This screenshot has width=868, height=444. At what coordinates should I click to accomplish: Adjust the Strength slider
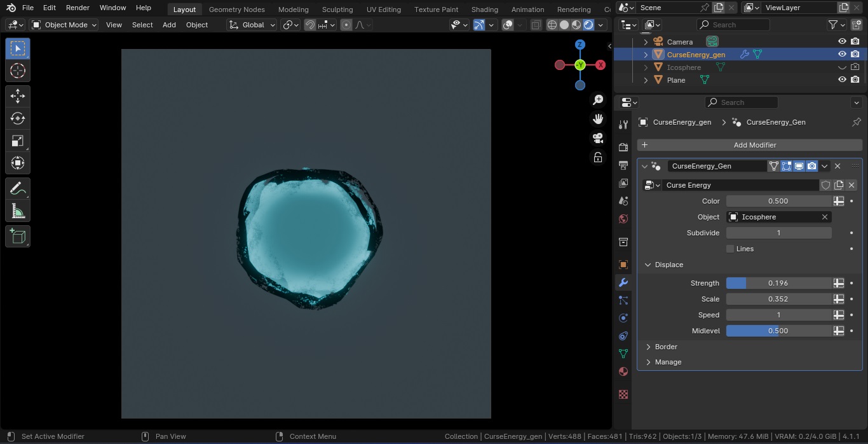778,283
